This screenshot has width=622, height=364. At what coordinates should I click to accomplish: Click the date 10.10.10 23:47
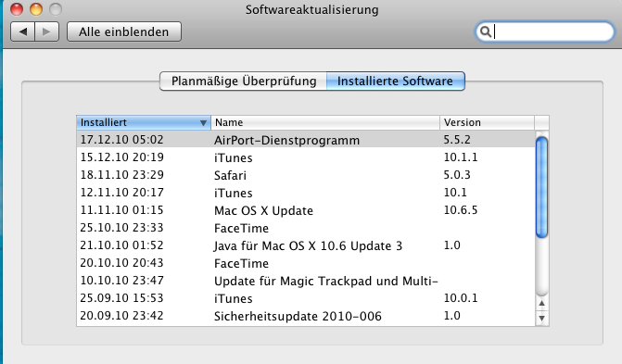coord(121,281)
